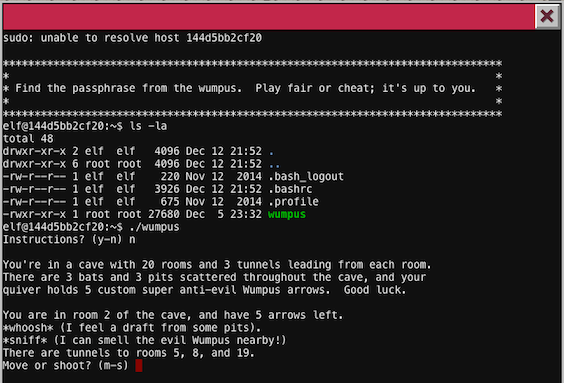
Task: Click the sudo unable to resolve host line
Action: coord(132,38)
